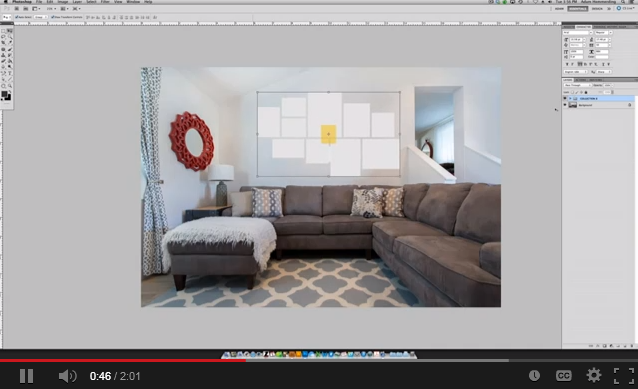Expand the COLLECTION group layer arrow
Image resolution: width=638 pixels, height=389 pixels.
point(570,98)
